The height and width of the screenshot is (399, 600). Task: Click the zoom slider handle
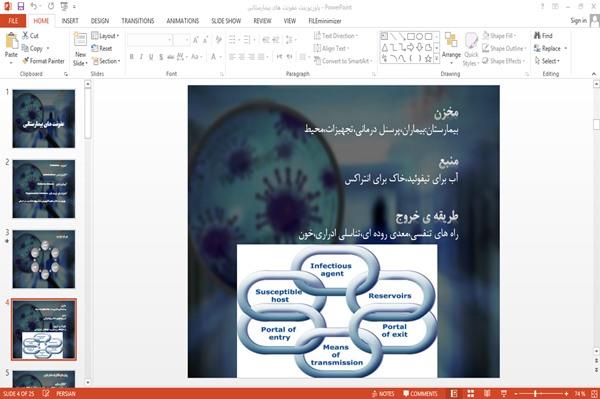tap(535, 393)
